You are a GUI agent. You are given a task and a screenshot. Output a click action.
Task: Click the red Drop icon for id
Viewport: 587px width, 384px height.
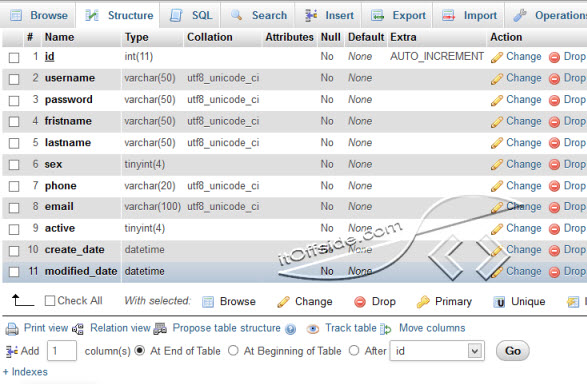click(x=554, y=57)
